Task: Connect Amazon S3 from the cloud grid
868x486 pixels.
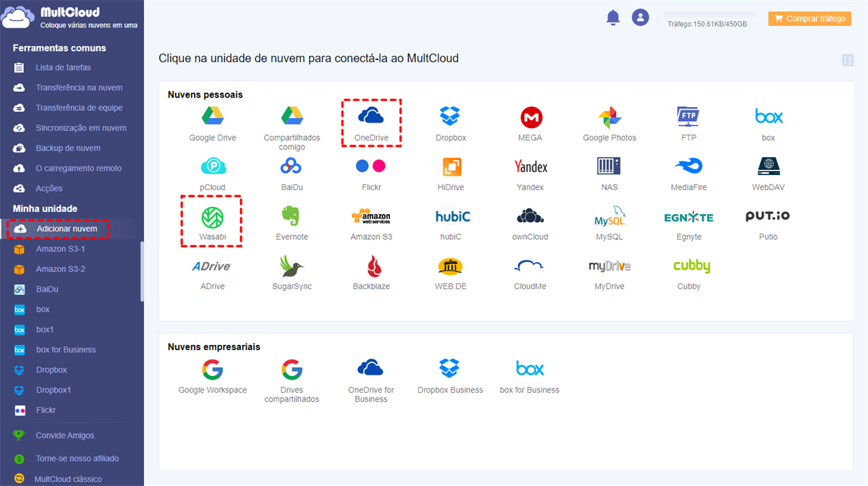Action: [x=371, y=216]
